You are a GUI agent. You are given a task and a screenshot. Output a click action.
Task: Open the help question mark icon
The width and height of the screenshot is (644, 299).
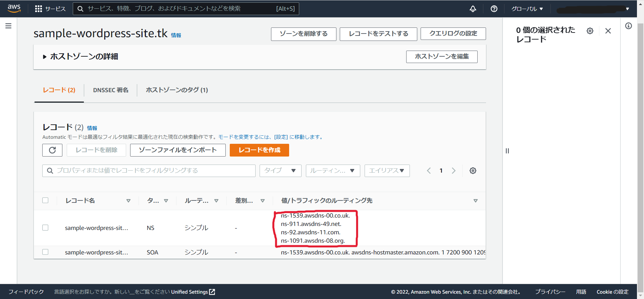point(494,9)
